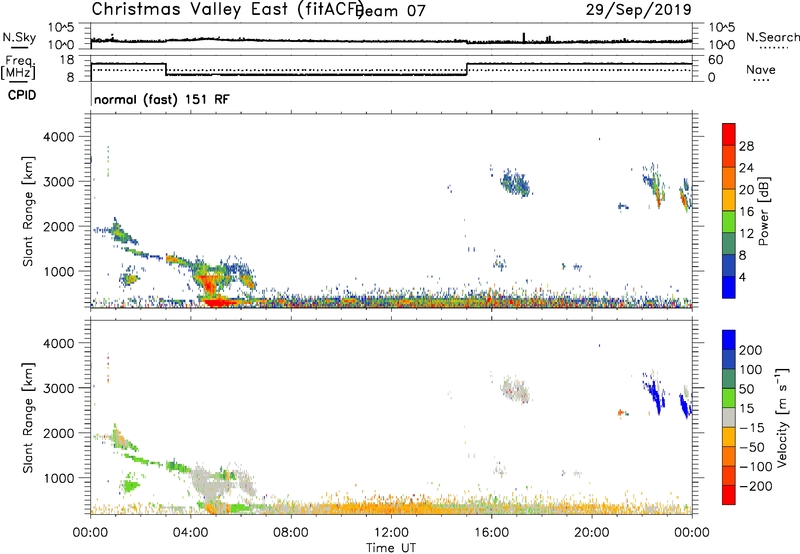Click the gray band in velocity colorbar
The height and width of the screenshot is (554, 800).
(x=729, y=417)
